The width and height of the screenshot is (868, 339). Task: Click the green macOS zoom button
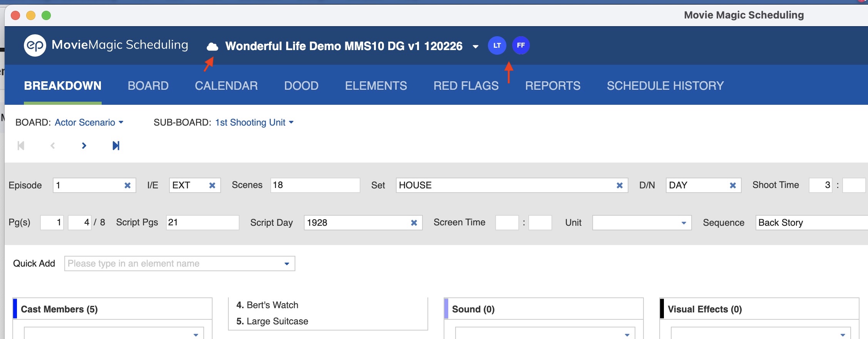[x=46, y=15]
